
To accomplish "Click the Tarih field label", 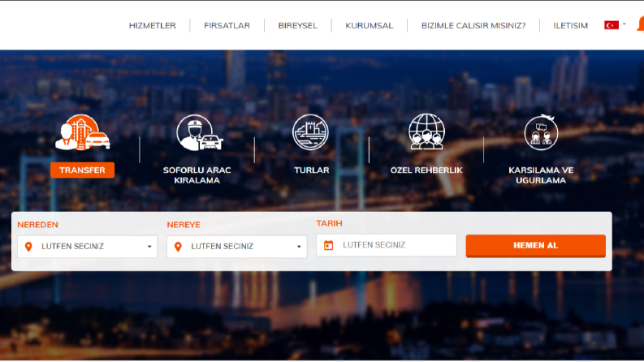I will click(x=330, y=223).
